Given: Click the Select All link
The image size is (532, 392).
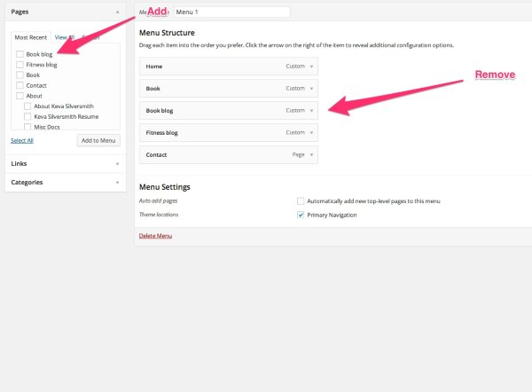Looking at the screenshot, I should point(22,140).
